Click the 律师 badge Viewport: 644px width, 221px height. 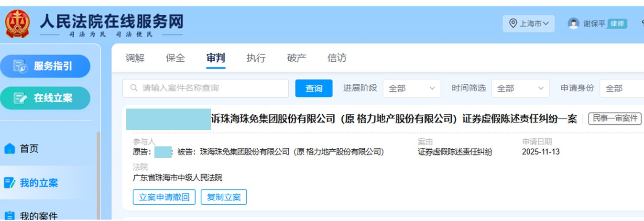coord(617,23)
